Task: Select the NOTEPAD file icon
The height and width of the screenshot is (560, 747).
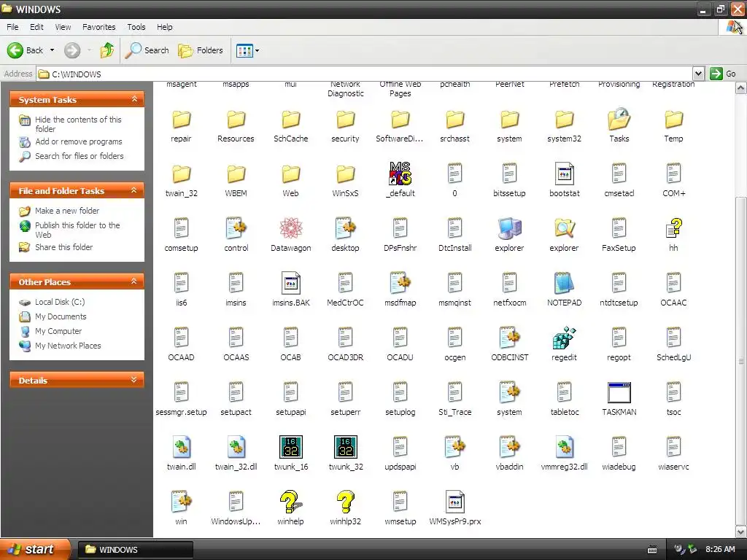Action: 564,283
